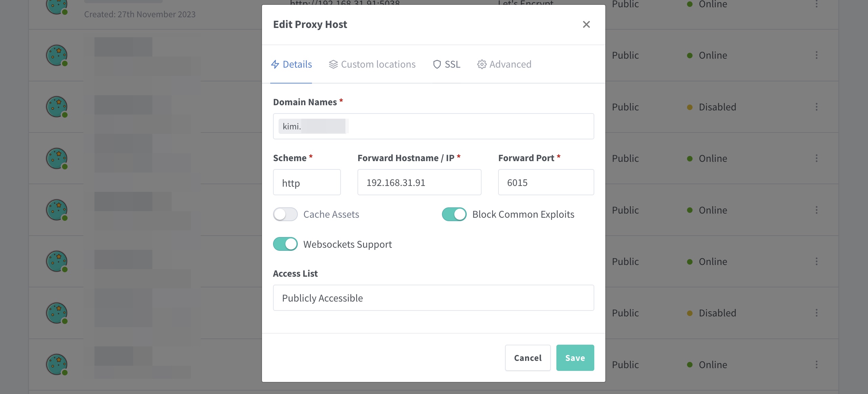Viewport: 868px width, 394px height.
Task: Enable the Cache Assets toggle
Action: (285, 214)
